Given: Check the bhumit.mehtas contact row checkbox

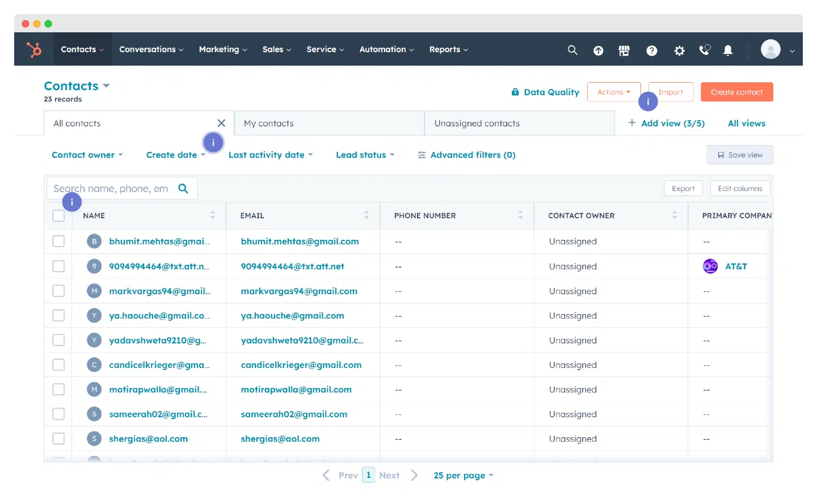Looking at the screenshot, I should [x=58, y=241].
